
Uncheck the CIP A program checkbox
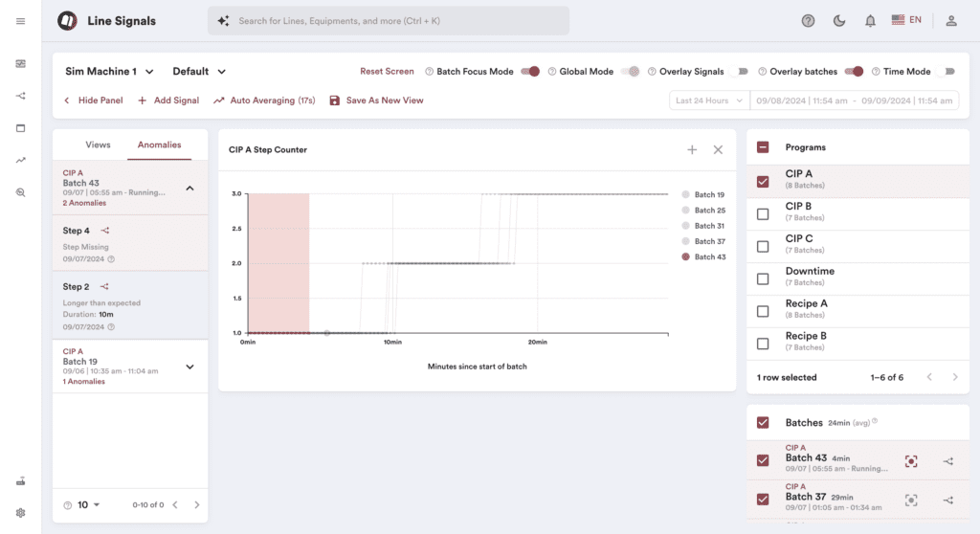[x=763, y=181]
